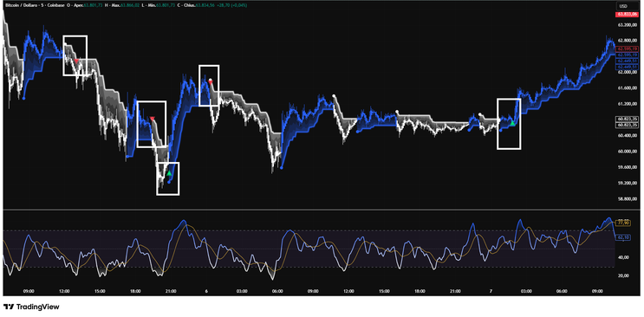The height and width of the screenshot is (317, 644).
Task: Click the +28,70 (+0,04%) change readout
Action: click(231, 5)
